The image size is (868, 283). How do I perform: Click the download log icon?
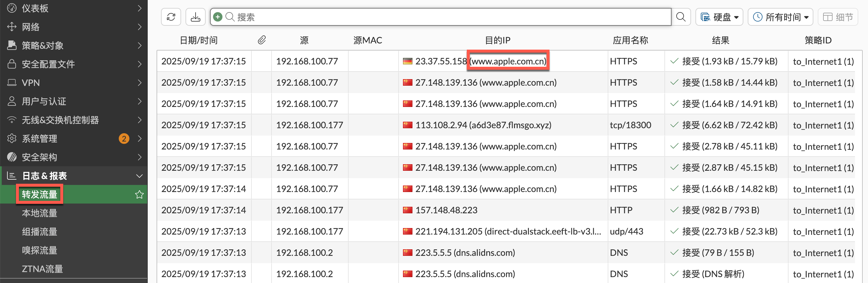point(196,17)
